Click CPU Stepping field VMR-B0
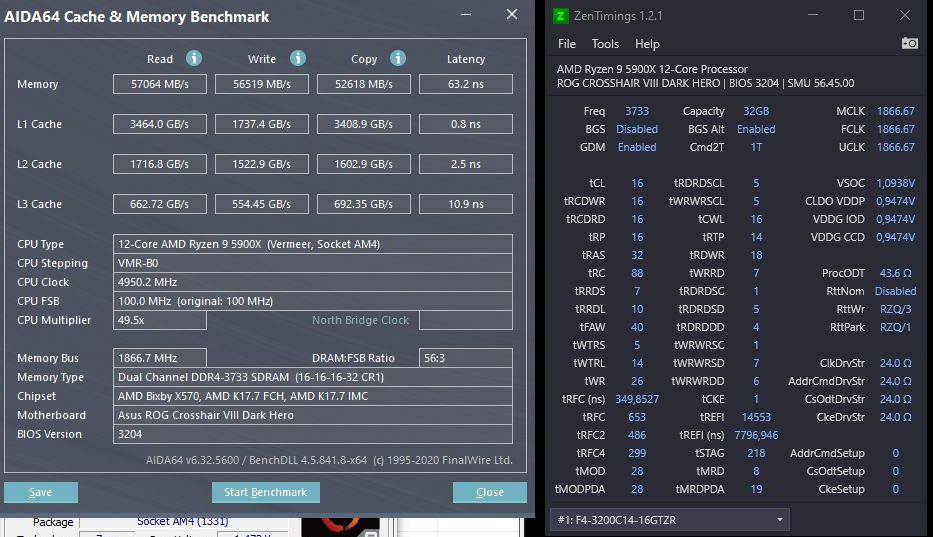 [x=312, y=263]
